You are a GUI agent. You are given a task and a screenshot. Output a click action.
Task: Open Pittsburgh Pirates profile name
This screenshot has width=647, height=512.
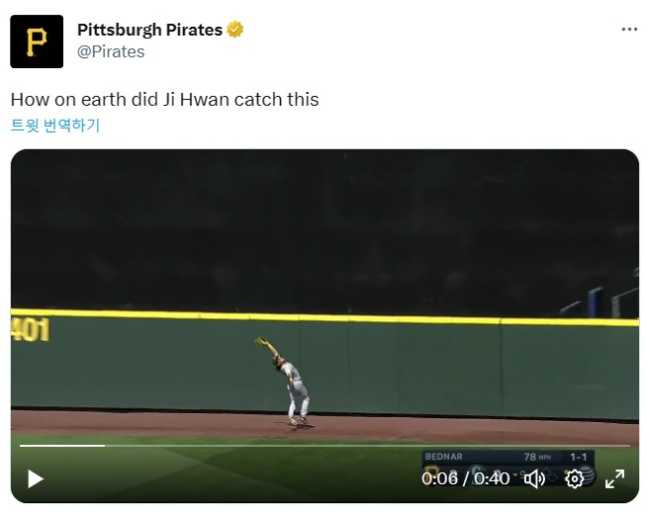[x=150, y=30]
